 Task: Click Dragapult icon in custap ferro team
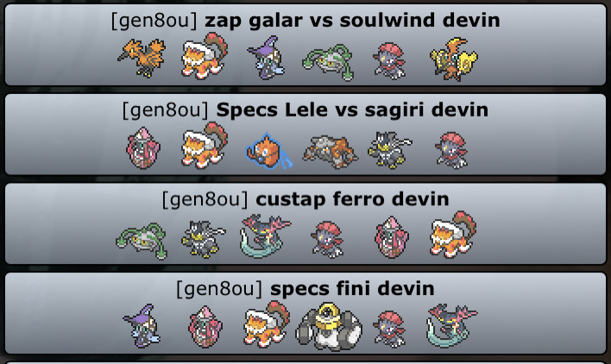[266, 236]
